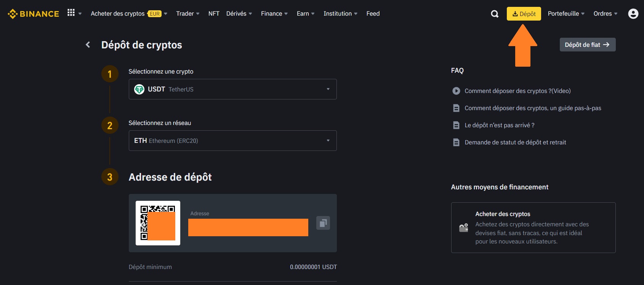The height and width of the screenshot is (285, 644).
Task: Open the Earn menu
Action: (306, 14)
